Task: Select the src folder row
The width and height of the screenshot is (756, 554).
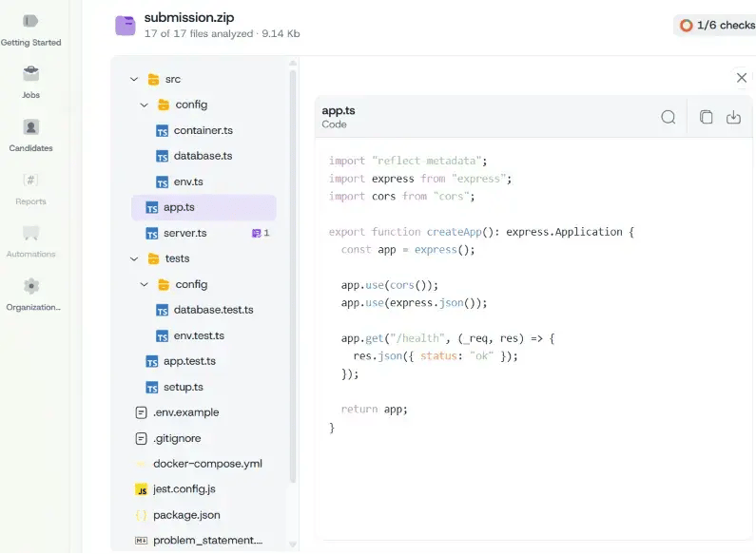Action: [x=204, y=79]
